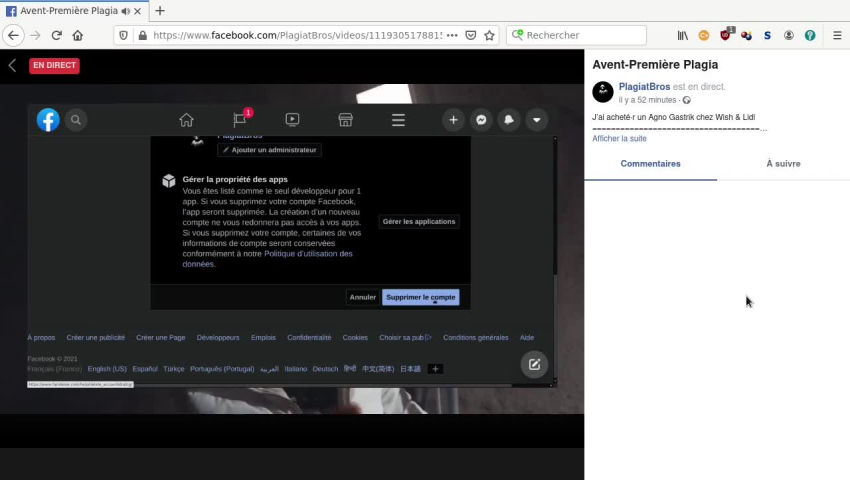Switch to the Commentaires tab
850x480 pixels.
pos(650,164)
